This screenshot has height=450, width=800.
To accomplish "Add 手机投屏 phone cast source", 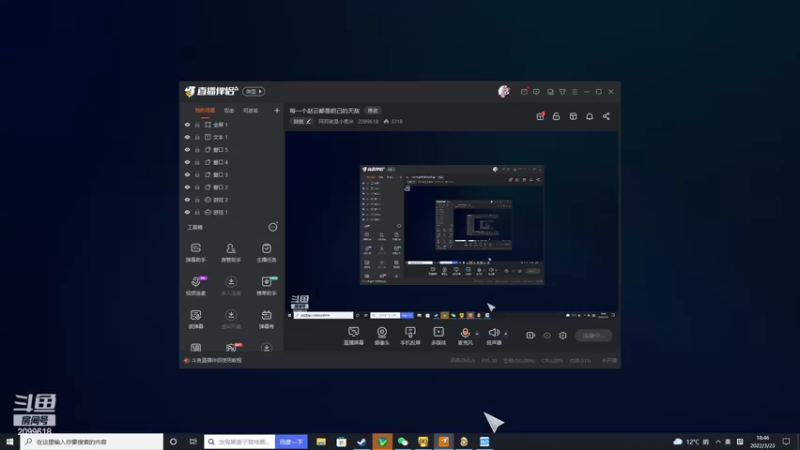I will coord(410,336).
